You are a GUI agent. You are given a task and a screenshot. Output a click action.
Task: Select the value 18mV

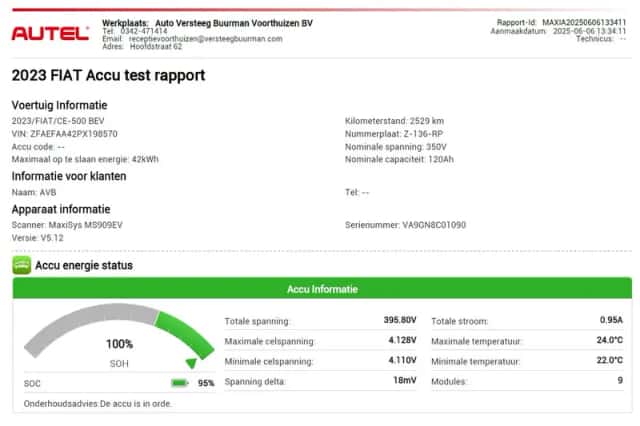click(404, 380)
